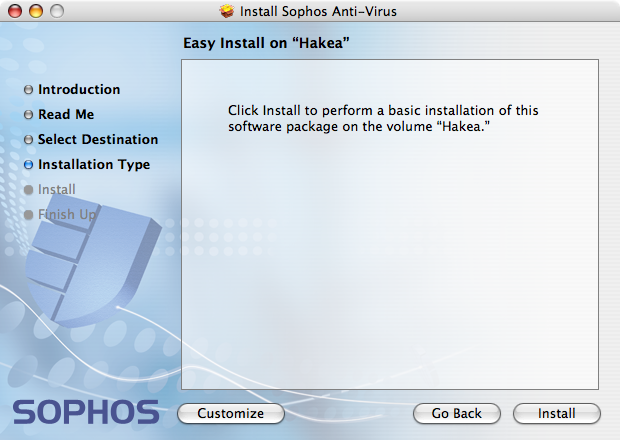Click the Introduction step bullet
The image size is (620, 440).
pyautogui.click(x=28, y=90)
